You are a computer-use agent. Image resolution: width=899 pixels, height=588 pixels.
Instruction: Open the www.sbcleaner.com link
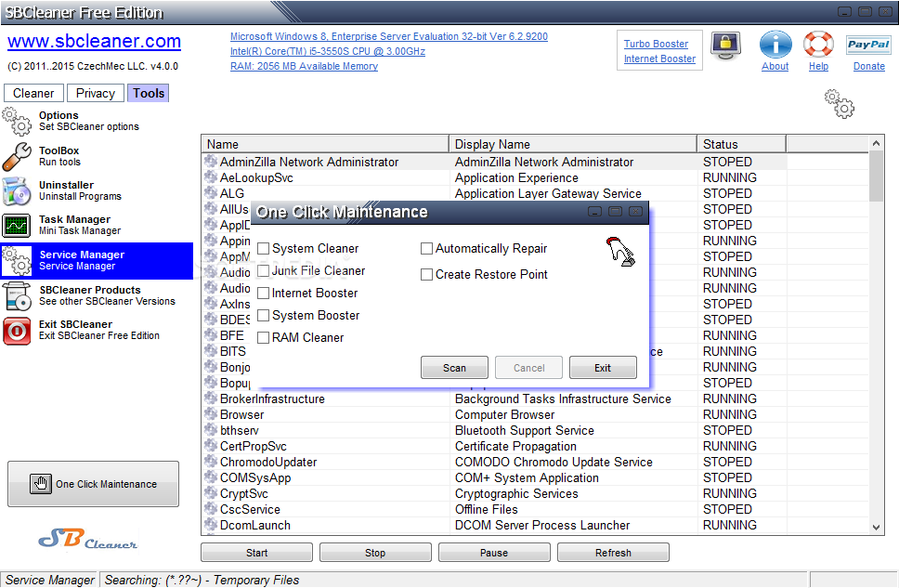(x=94, y=41)
